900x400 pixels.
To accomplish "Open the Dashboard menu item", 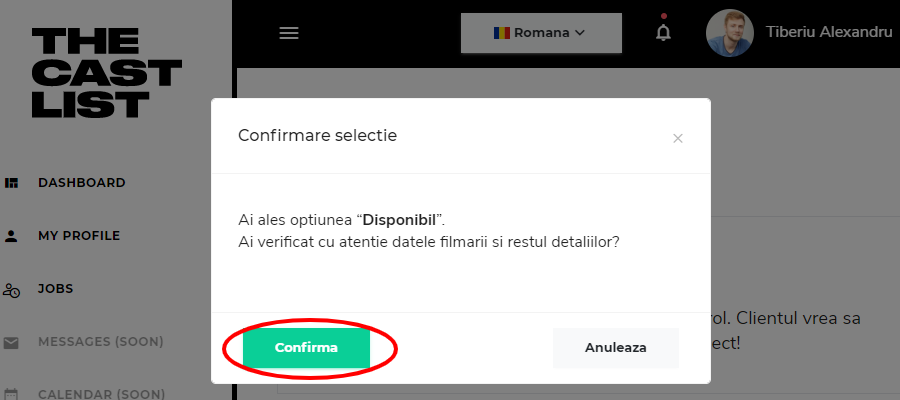I will (x=82, y=183).
